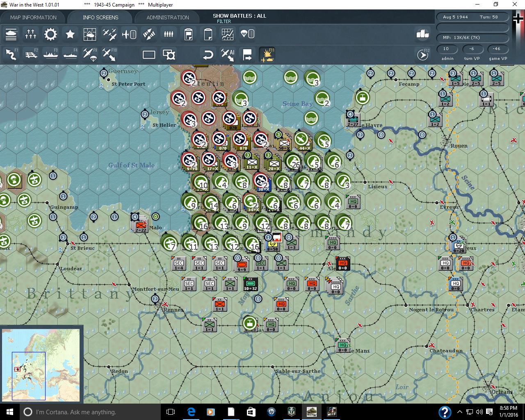Click the Cortana search box
The image size is (525, 420).
tap(91, 412)
